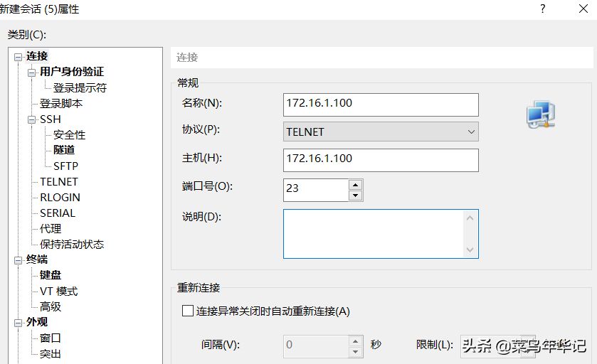
Task: Collapse the SSH tree node
Action: point(31,119)
